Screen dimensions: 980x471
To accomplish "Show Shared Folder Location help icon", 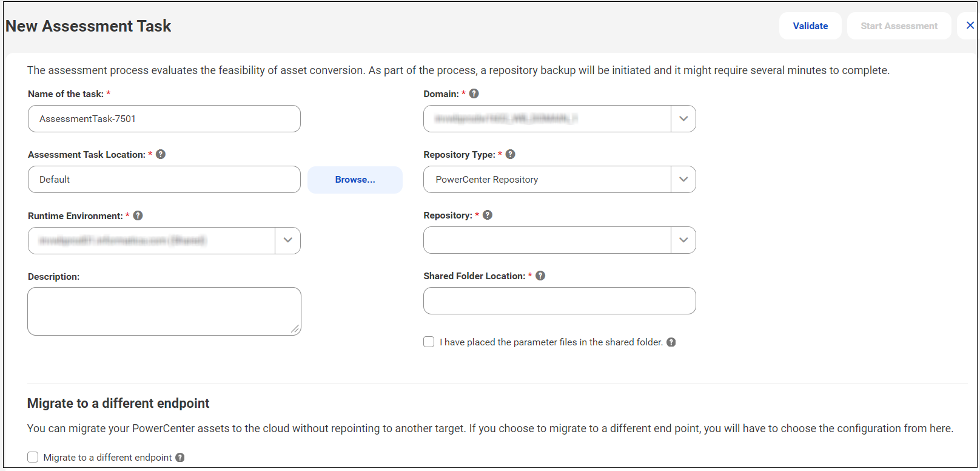I will coord(540,276).
